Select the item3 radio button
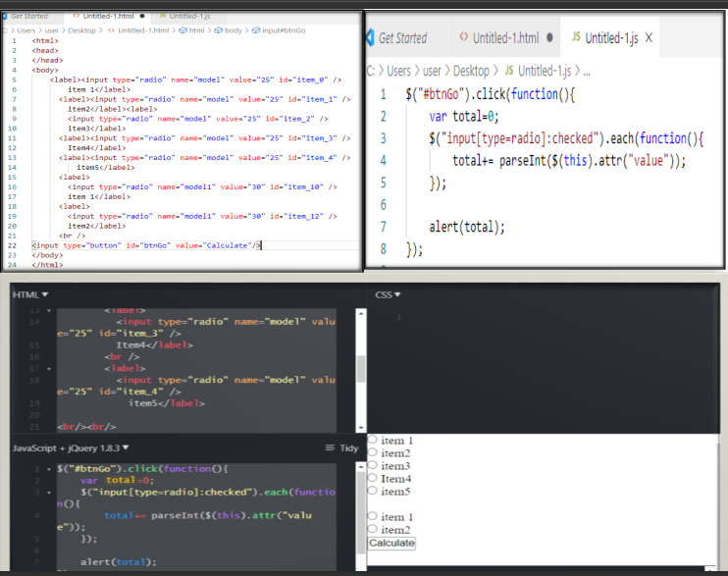Image resolution: width=728 pixels, height=576 pixels. (x=373, y=465)
